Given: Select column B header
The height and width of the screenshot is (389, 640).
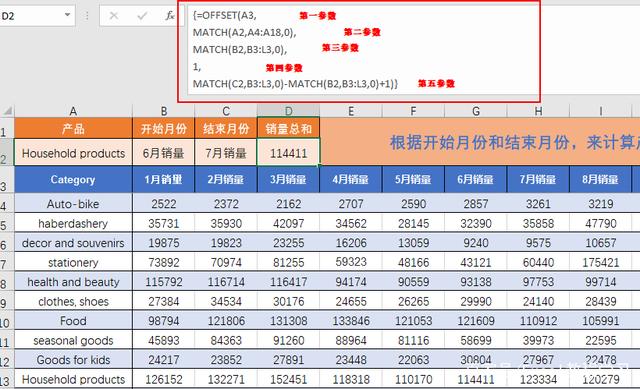Looking at the screenshot, I should pos(164,111).
